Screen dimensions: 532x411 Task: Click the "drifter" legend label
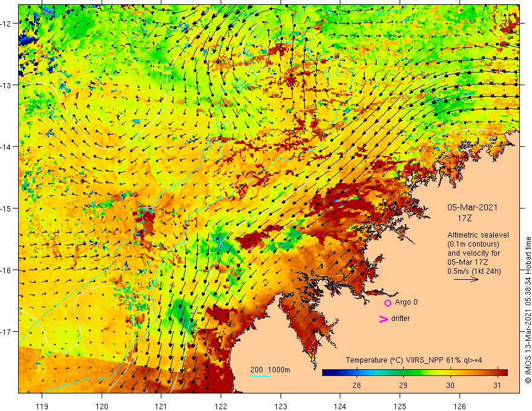[x=400, y=319]
